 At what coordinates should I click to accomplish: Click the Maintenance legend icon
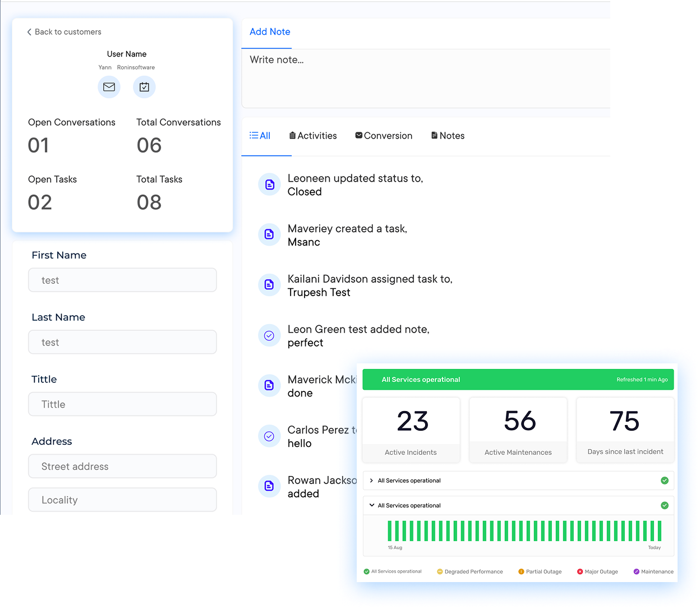tap(637, 571)
